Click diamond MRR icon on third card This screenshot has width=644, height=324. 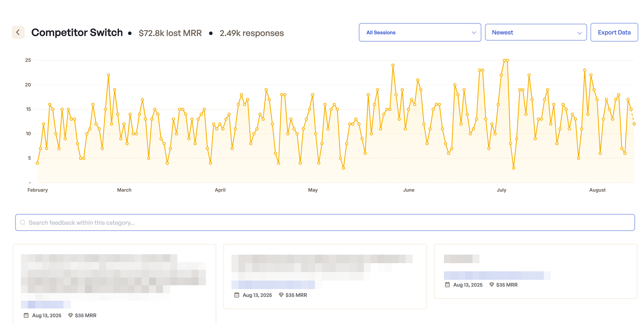492,285
